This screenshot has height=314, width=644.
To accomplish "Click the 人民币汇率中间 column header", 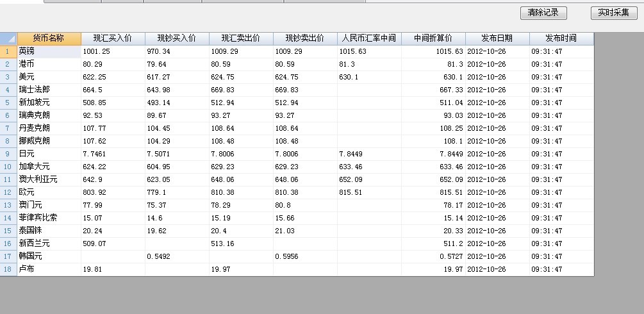I will [369, 38].
